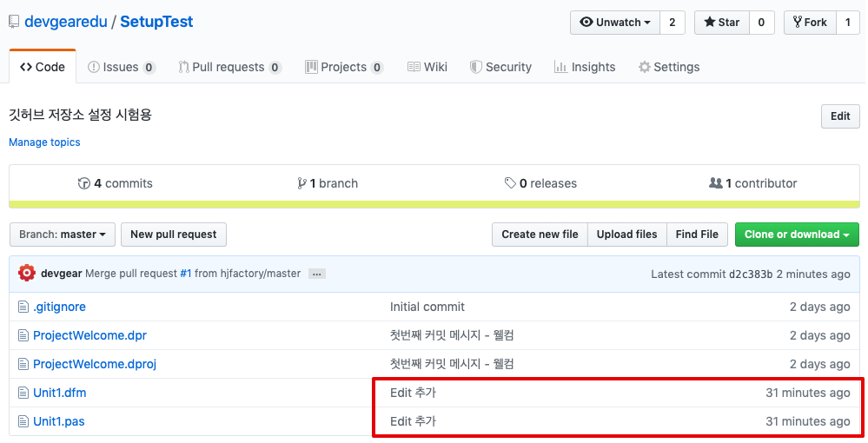Open the Clone or download dropdown

pyautogui.click(x=797, y=235)
